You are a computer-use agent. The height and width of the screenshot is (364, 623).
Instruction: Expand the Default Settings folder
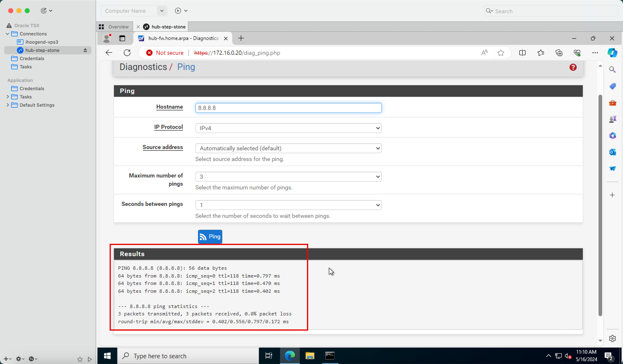pyautogui.click(x=8, y=105)
